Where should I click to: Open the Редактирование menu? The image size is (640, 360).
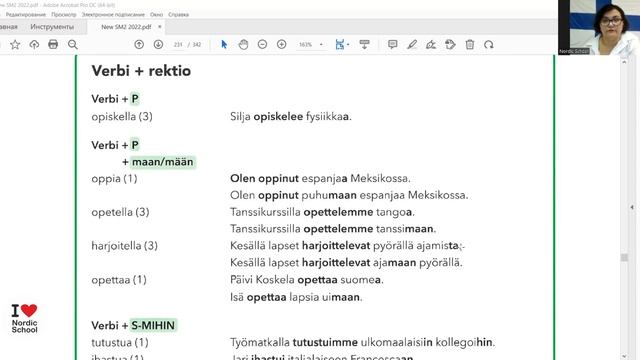click(26, 14)
